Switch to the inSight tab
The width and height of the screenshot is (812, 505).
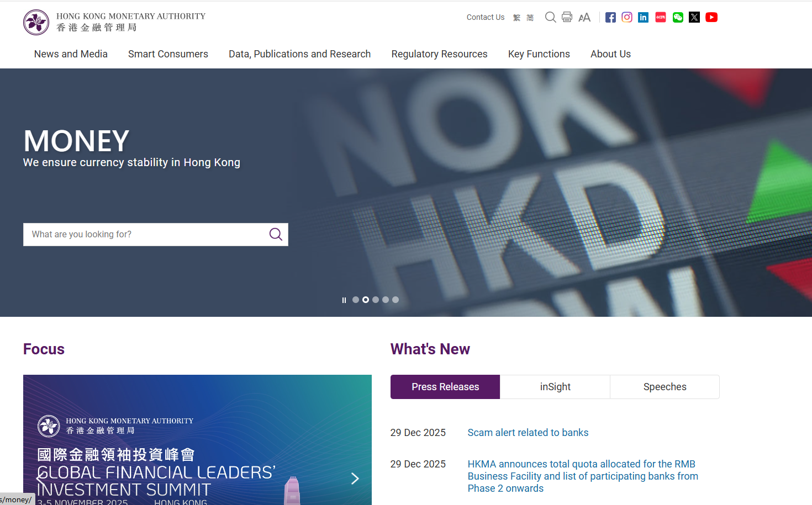(555, 386)
